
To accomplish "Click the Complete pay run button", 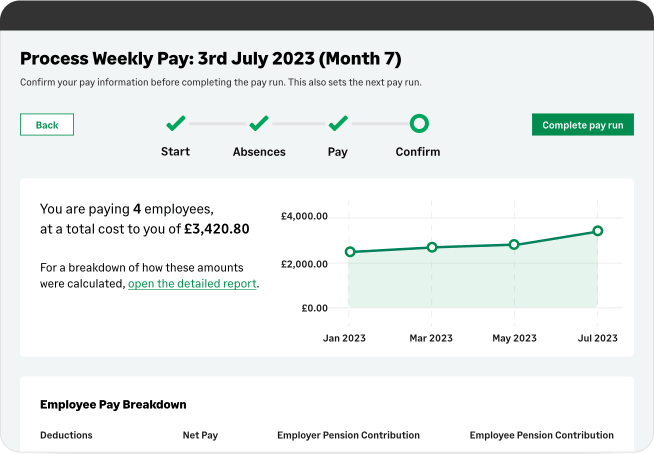I will [x=582, y=125].
